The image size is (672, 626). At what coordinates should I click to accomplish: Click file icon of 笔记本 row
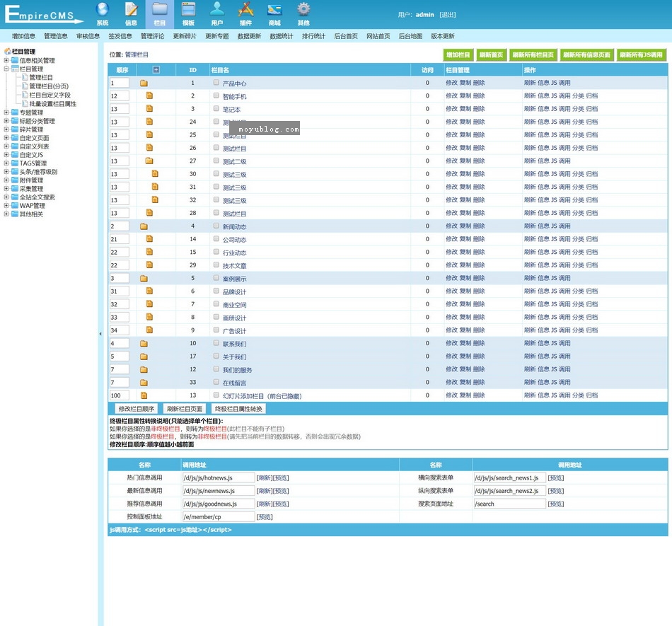[149, 109]
